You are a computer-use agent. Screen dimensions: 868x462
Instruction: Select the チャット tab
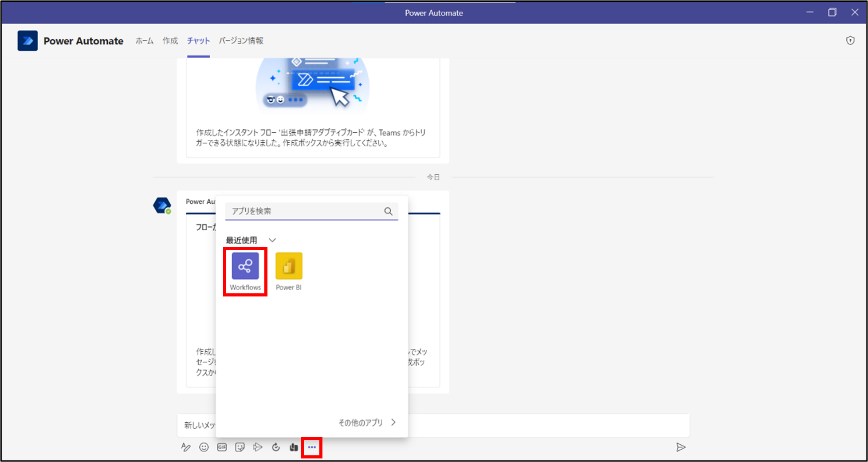198,41
